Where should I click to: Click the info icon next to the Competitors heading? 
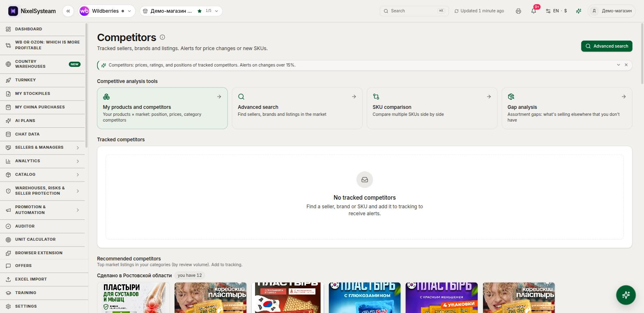(162, 37)
